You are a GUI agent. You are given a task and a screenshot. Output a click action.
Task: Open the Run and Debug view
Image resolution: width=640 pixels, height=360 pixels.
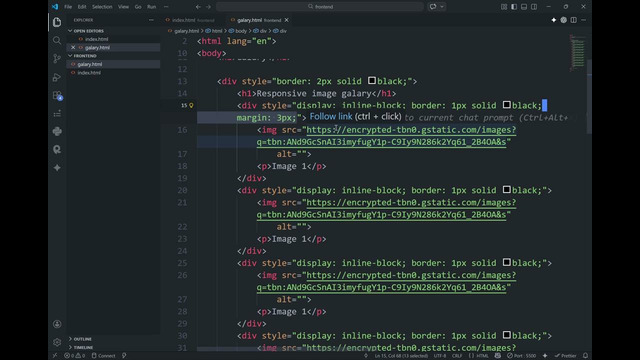click(57, 77)
